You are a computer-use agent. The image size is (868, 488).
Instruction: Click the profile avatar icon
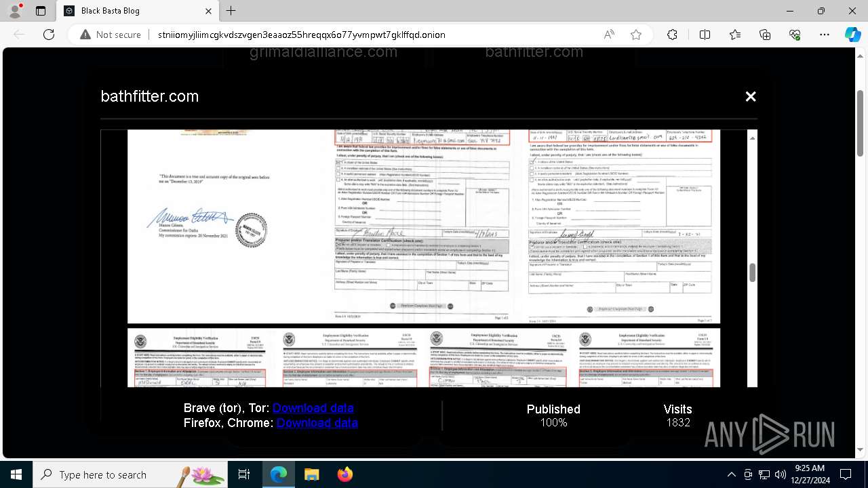coord(15,11)
